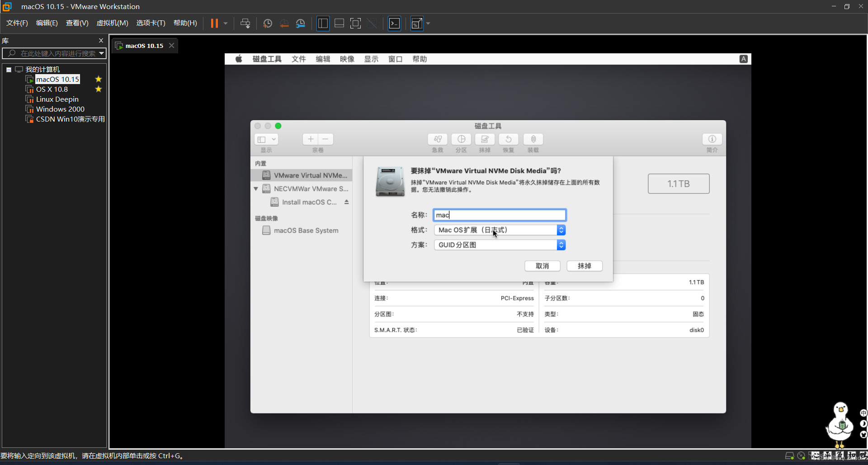The image size is (868, 465).
Task: Collapse the NECVMWar VMware disk disclosure triangle
Action: click(256, 189)
